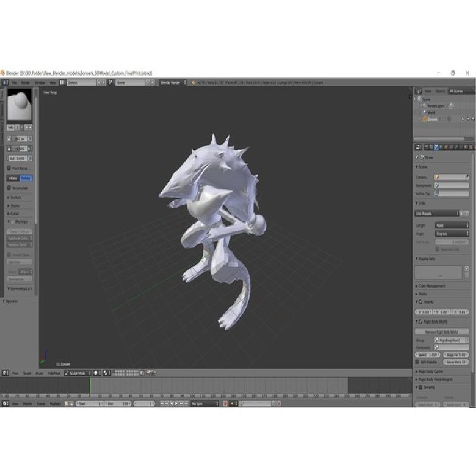Click the World icon in the outliner

click(425, 112)
